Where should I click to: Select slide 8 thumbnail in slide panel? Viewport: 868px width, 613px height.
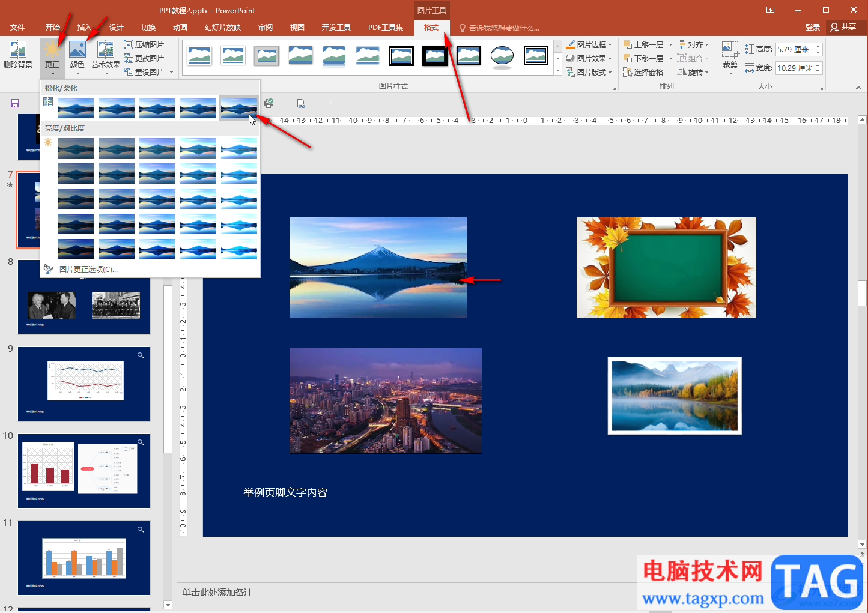[x=83, y=297]
